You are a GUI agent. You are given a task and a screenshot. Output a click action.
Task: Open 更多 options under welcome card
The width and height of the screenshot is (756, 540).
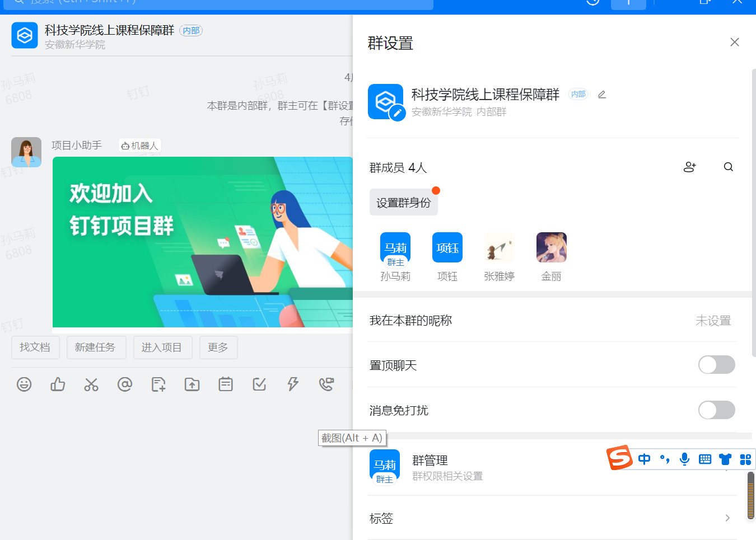(x=218, y=348)
